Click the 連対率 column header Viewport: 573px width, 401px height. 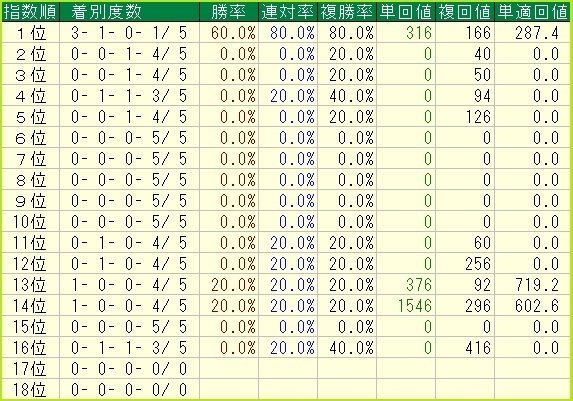point(288,12)
